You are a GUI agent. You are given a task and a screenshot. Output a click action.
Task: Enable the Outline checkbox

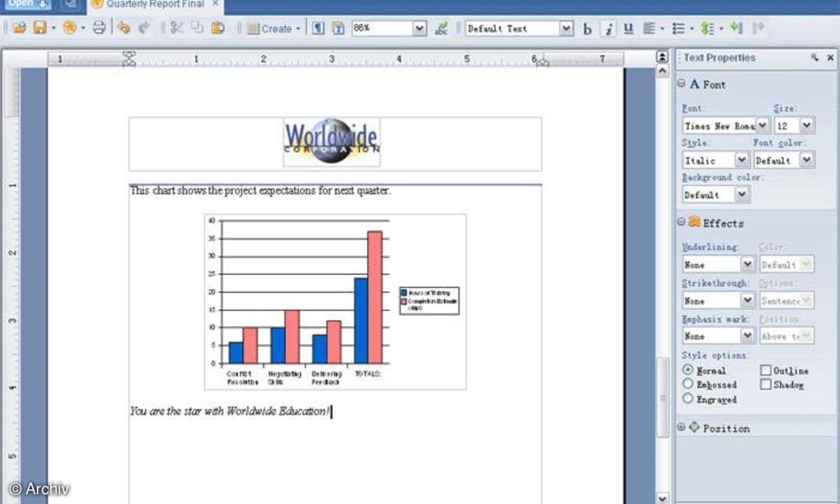[x=766, y=370]
